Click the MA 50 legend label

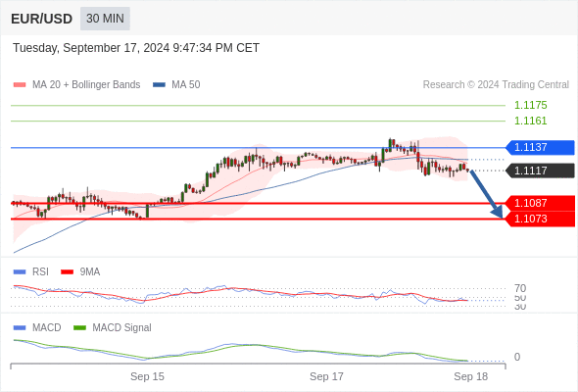click(186, 85)
